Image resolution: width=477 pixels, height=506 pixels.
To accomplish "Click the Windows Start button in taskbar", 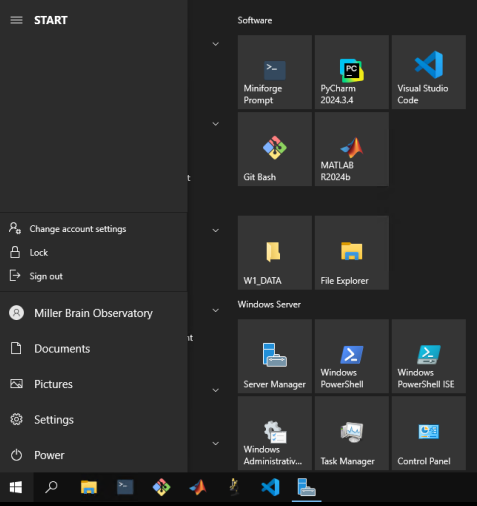I will tap(16, 487).
